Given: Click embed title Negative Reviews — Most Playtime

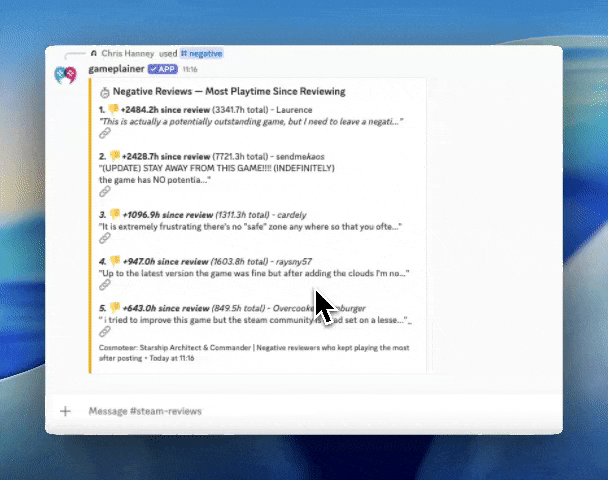Looking at the screenshot, I should click(x=229, y=92).
